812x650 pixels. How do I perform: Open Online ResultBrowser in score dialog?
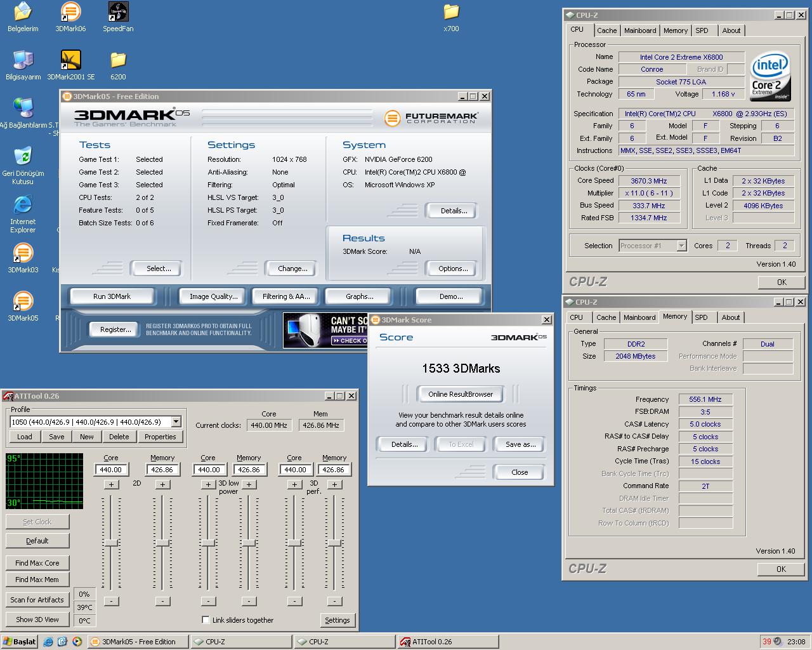(461, 394)
